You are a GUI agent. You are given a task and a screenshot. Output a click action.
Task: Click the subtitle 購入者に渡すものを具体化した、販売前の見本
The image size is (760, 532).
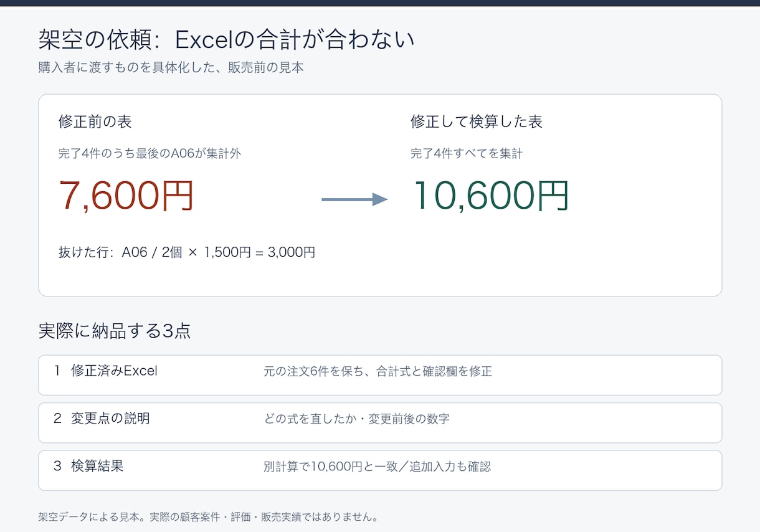tap(171, 68)
